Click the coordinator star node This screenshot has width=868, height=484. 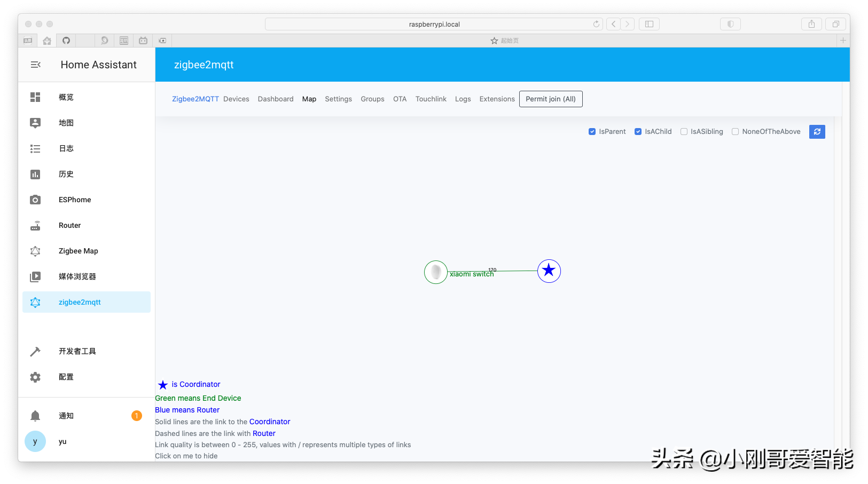click(x=549, y=271)
